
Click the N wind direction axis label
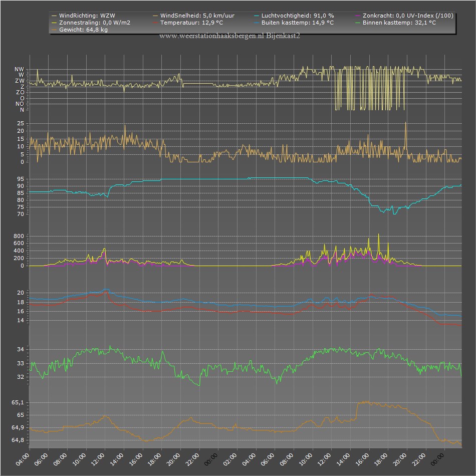pyautogui.click(x=22, y=110)
